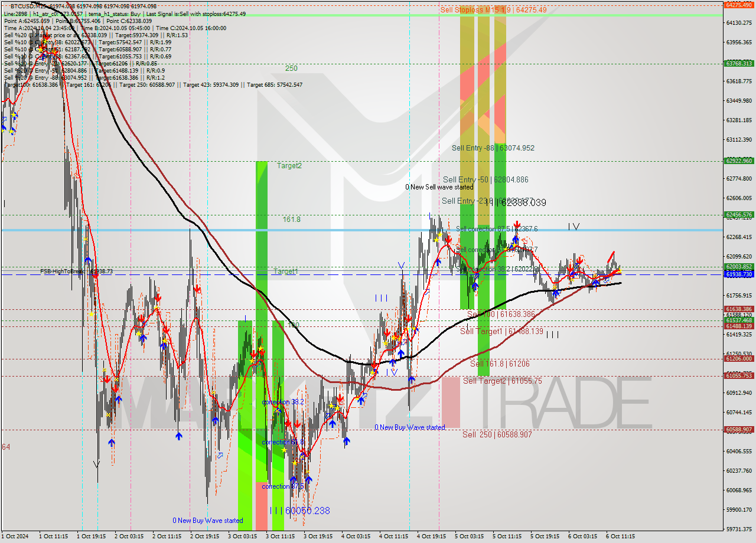The width and height of the screenshot is (756, 543).
Task: Select the "0 New Sell wave started" annotation
Action: (439, 187)
